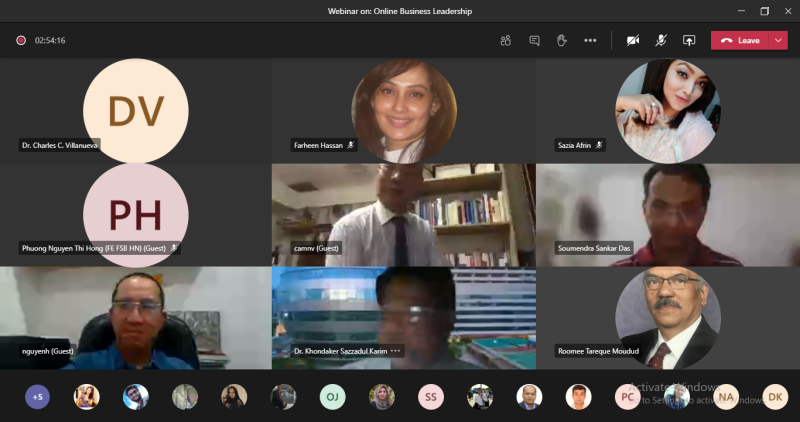The width and height of the screenshot is (800, 422).
Task: Click the raise hand icon
Action: (562, 40)
